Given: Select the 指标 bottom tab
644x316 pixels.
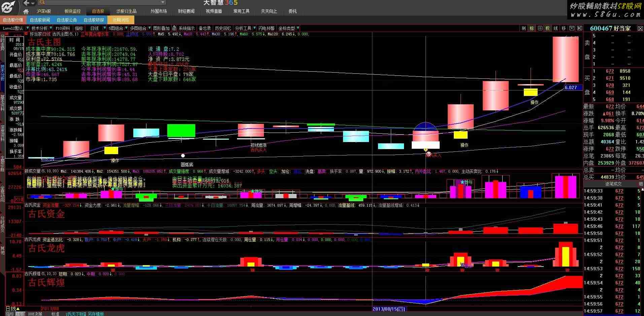Looking at the screenshot, I should [10, 314].
